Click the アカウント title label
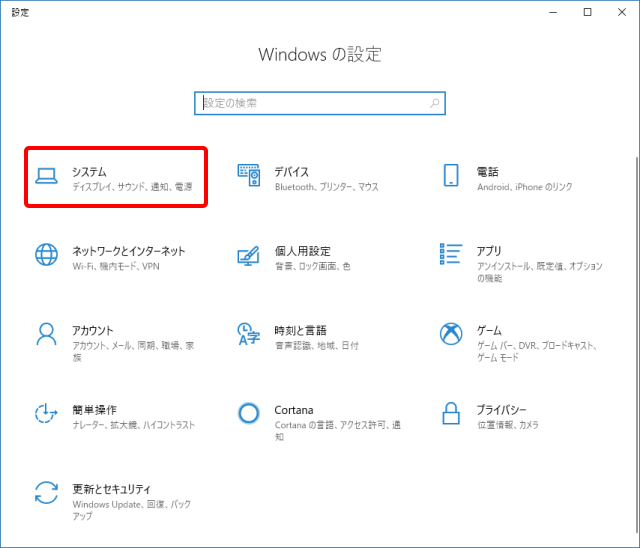 [x=93, y=330]
